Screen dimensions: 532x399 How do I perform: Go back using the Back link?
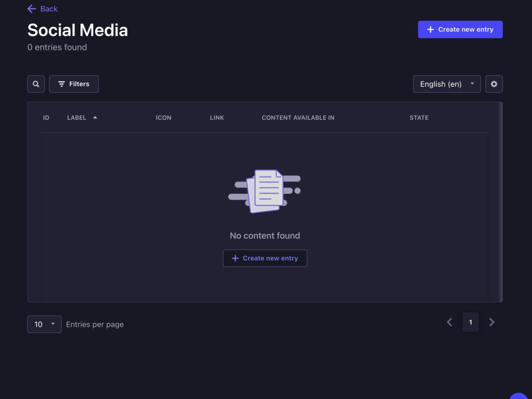[x=43, y=9]
